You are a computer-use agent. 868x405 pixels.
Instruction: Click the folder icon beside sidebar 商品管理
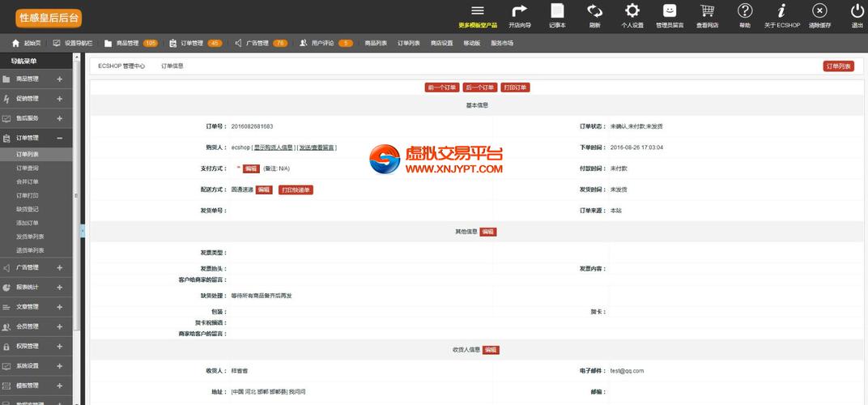click(x=6, y=79)
